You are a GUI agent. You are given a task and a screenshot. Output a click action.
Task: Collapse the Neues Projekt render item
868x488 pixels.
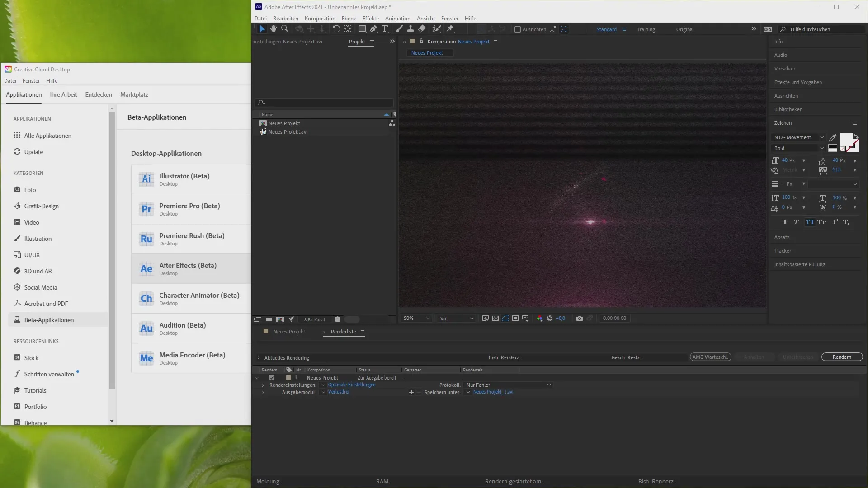[x=257, y=378]
